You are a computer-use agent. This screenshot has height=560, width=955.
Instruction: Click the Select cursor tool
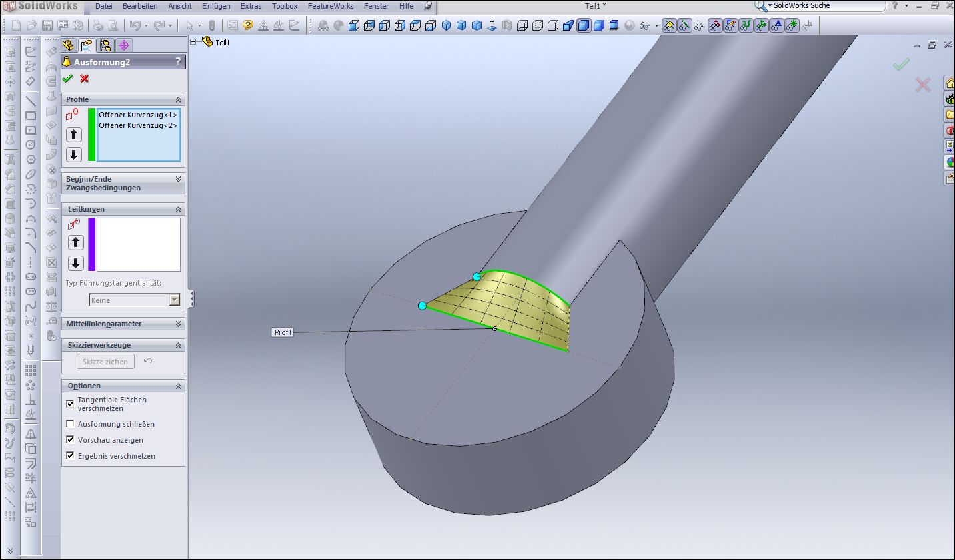tap(190, 25)
